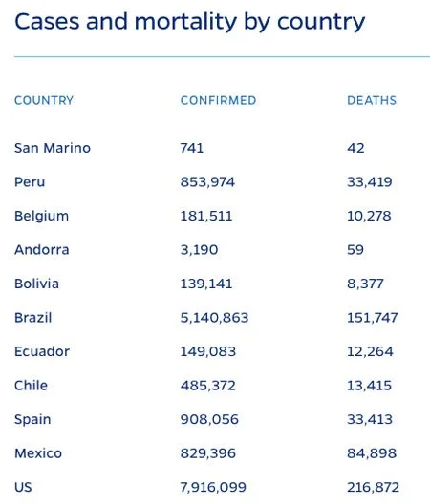Click Bolivia in the country list
Viewport: 430px width, 504px height.
click(36, 283)
